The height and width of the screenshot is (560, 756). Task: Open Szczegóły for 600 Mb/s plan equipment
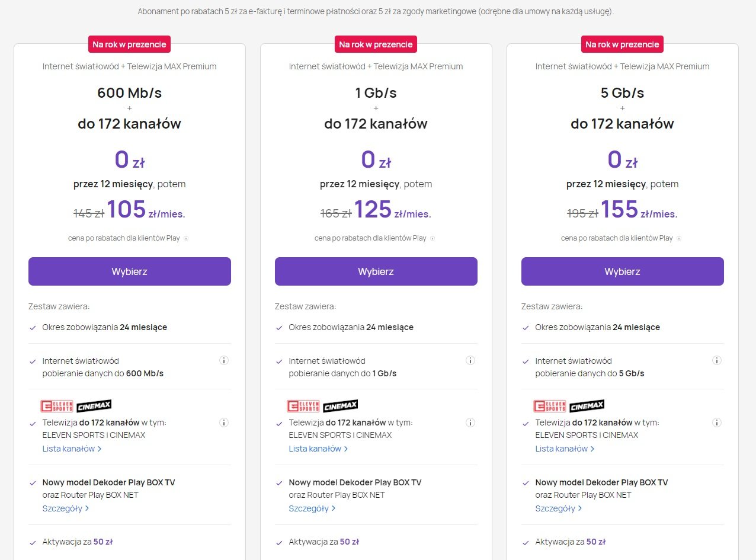click(65, 508)
